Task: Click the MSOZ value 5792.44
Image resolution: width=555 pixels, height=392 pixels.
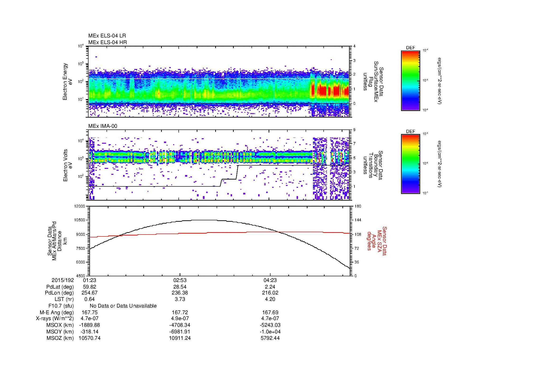Action: click(270, 338)
